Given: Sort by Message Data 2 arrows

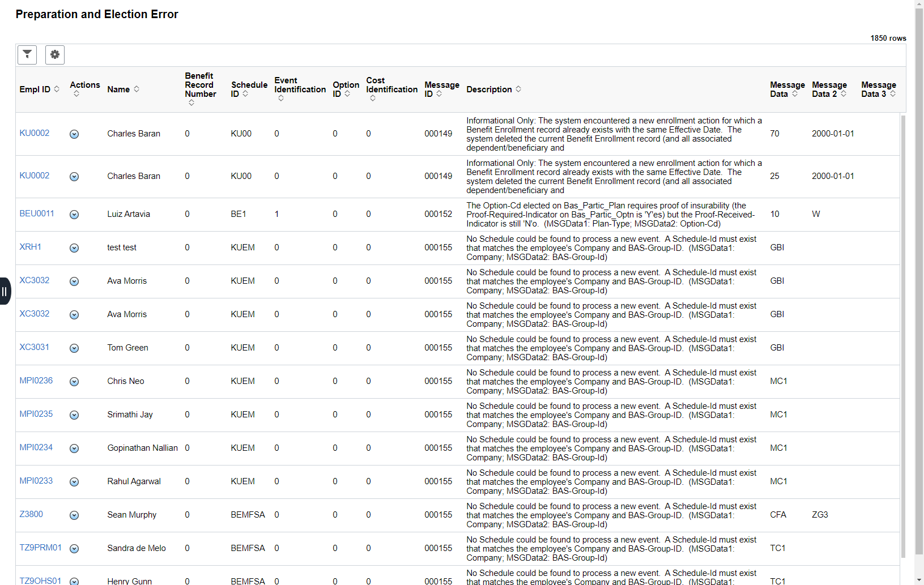Looking at the screenshot, I should click(x=844, y=94).
